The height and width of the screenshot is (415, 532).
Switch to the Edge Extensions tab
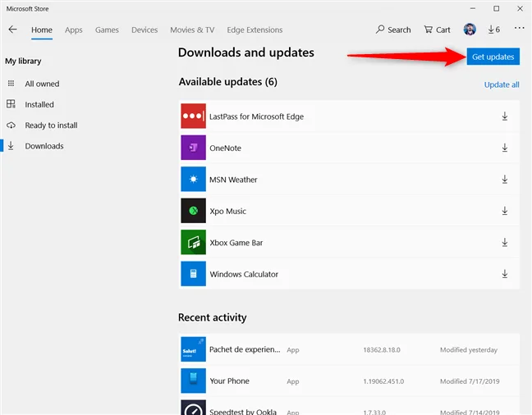click(255, 30)
